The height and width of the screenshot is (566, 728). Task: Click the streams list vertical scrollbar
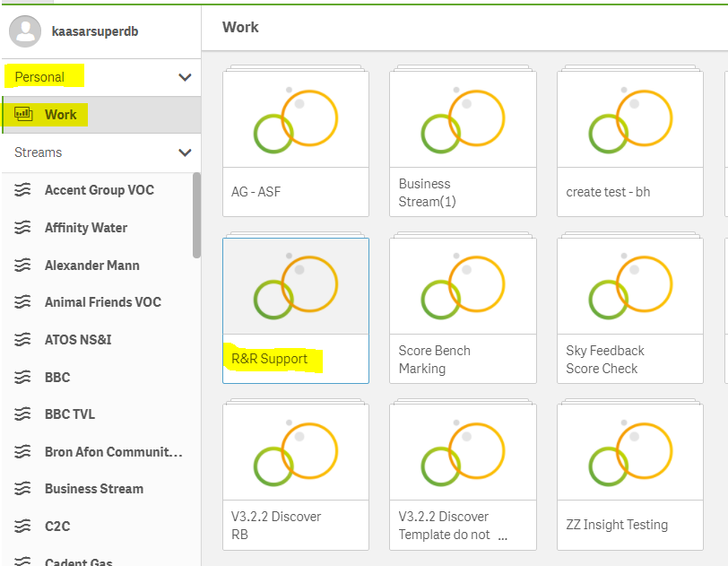pyautogui.click(x=197, y=215)
